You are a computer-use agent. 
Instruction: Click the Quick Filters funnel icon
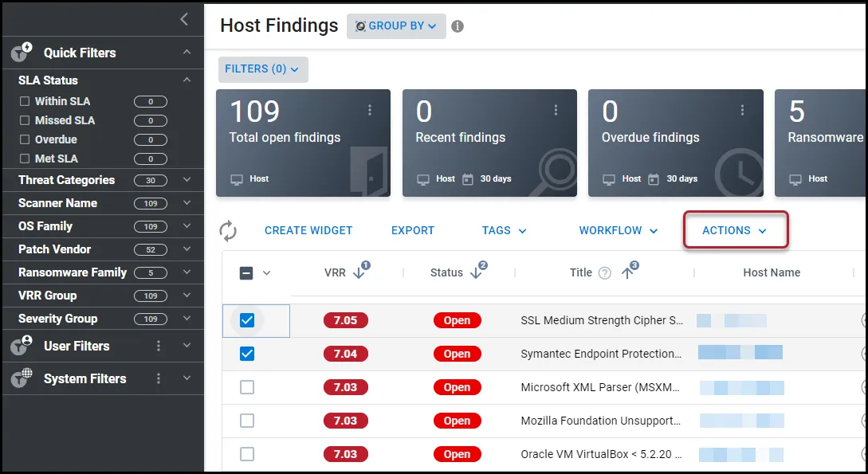pos(22,53)
